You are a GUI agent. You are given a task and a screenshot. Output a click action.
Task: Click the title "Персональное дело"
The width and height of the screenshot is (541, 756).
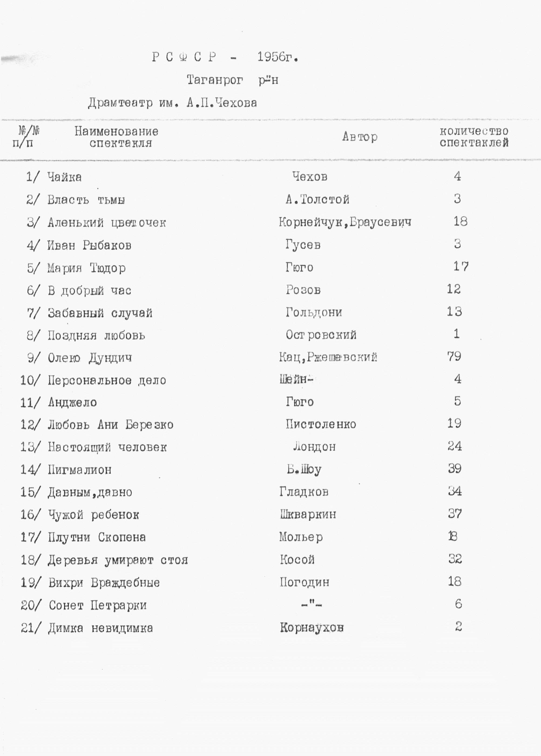pos(107,380)
